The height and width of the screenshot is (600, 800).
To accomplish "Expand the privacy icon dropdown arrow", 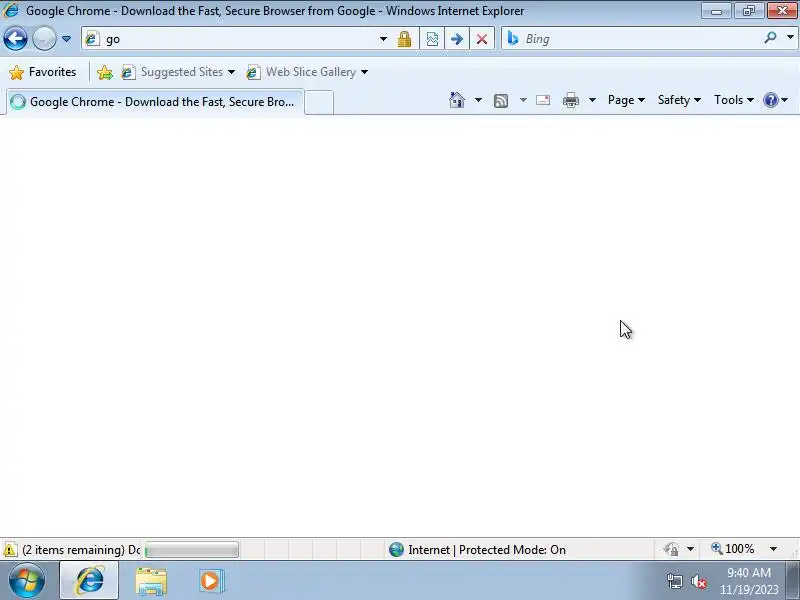I will 690,549.
